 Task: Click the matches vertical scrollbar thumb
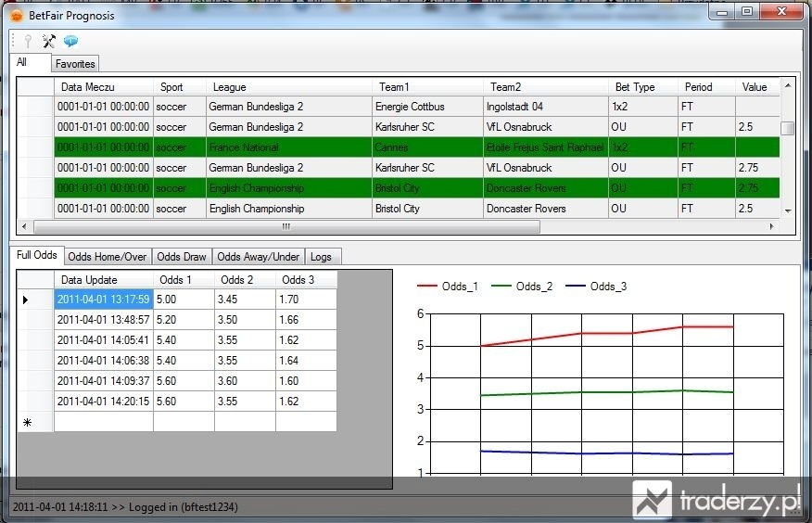pos(788,128)
